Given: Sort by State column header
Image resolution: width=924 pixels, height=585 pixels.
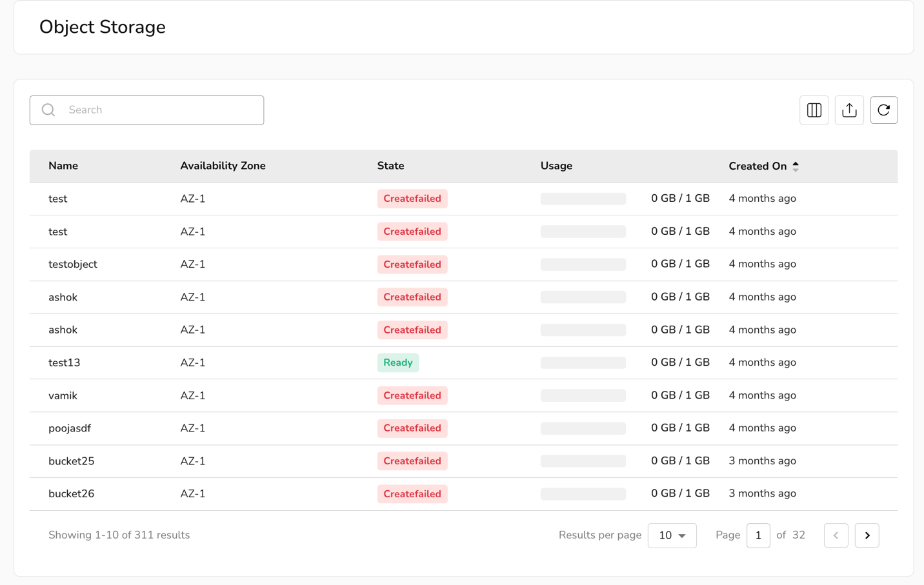Looking at the screenshot, I should coord(390,166).
